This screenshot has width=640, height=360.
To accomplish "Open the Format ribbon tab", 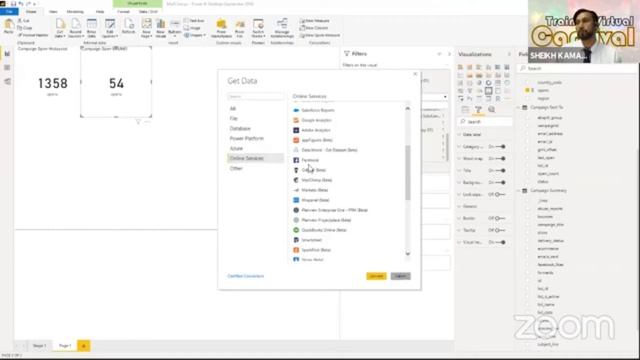I will [x=123, y=11].
